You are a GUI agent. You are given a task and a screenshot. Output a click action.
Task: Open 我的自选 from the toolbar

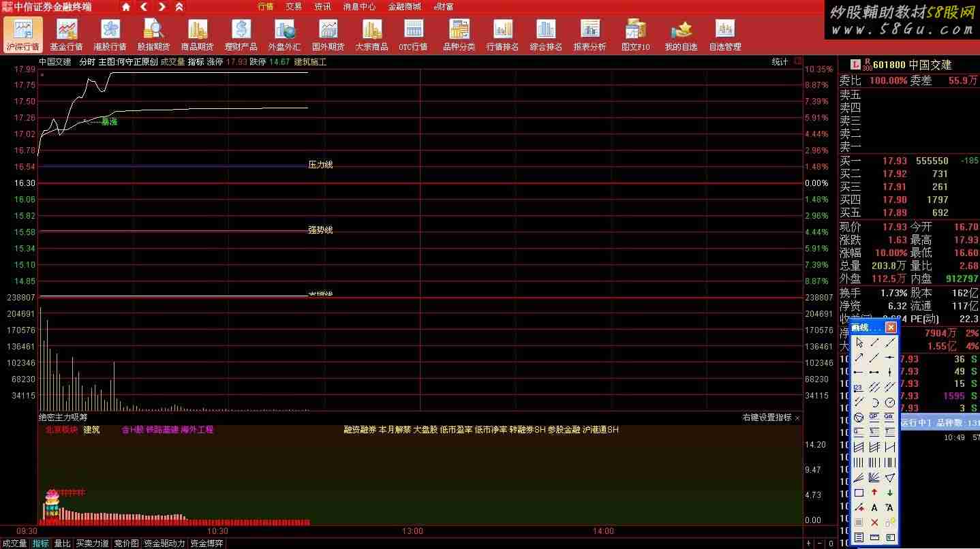(682, 35)
